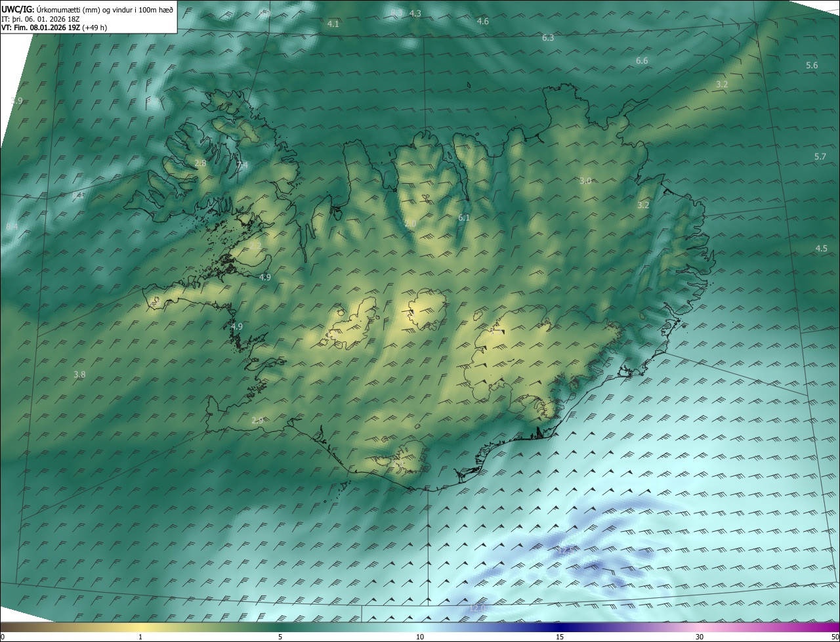This screenshot has height=642, width=840.
Task: Click the 1 tick on the color scale
Action: click(x=140, y=637)
